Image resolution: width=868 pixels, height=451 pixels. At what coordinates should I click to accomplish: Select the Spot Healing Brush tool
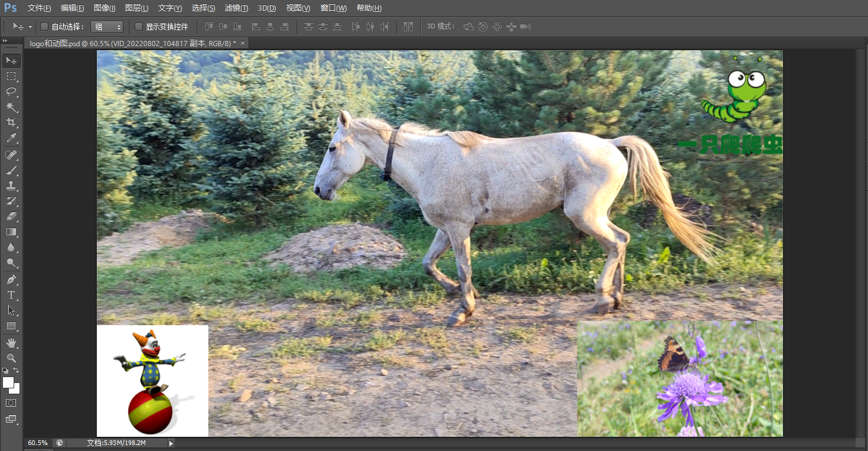(x=11, y=155)
